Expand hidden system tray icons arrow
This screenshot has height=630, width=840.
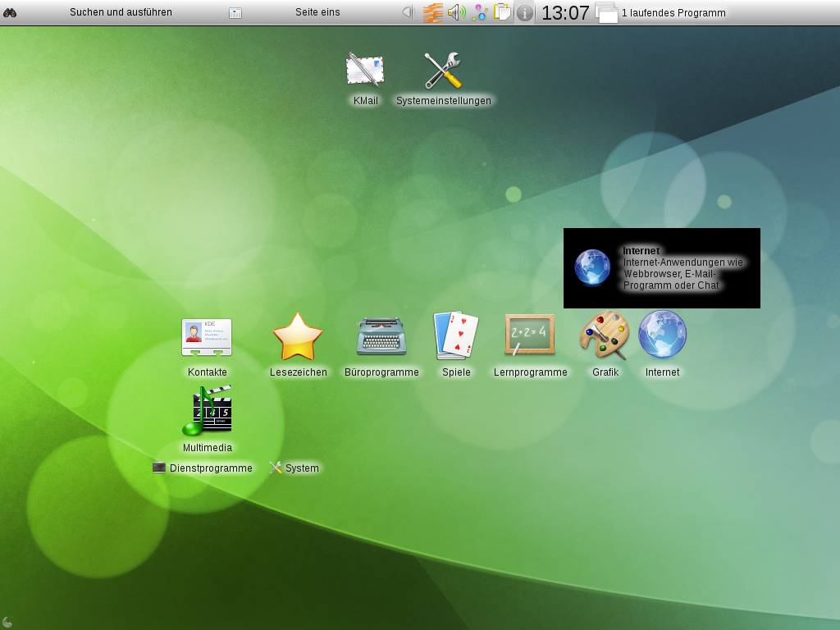pos(407,12)
